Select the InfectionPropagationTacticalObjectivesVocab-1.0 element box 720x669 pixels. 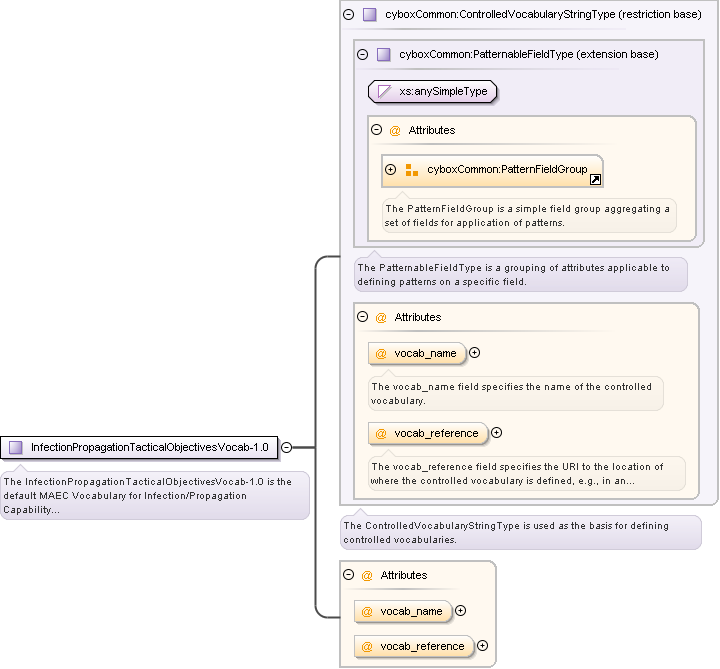(140, 447)
